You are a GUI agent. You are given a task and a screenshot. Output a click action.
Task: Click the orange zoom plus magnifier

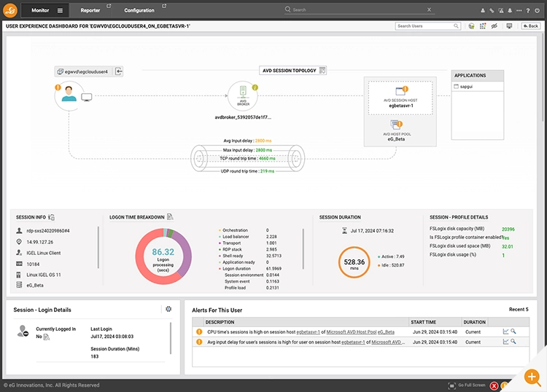point(532,377)
